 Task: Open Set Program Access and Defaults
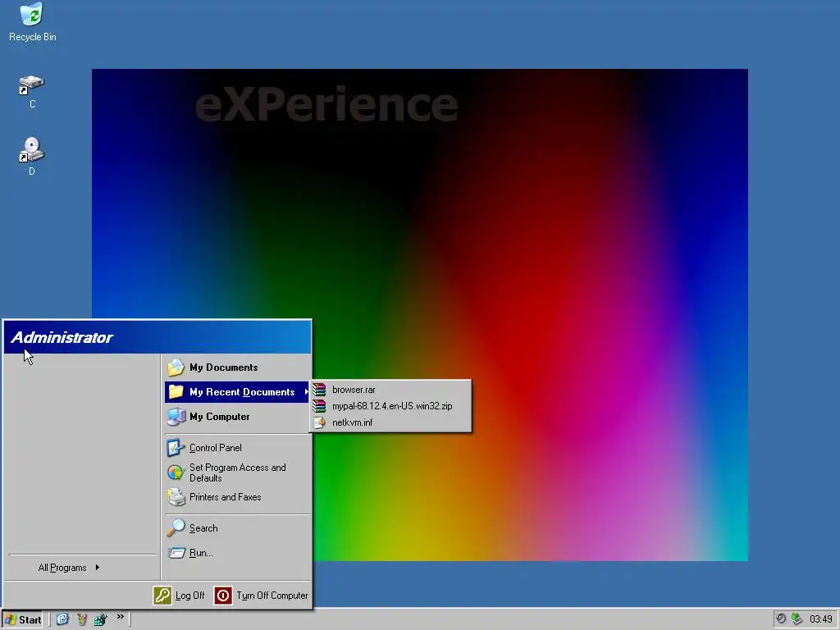tap(238, 472)
